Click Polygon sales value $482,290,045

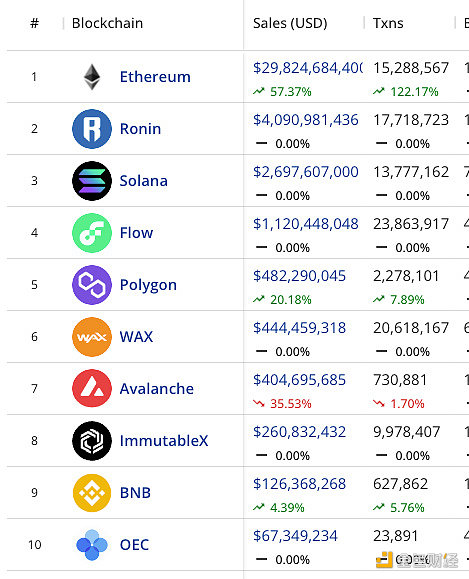tap(299, 276)
